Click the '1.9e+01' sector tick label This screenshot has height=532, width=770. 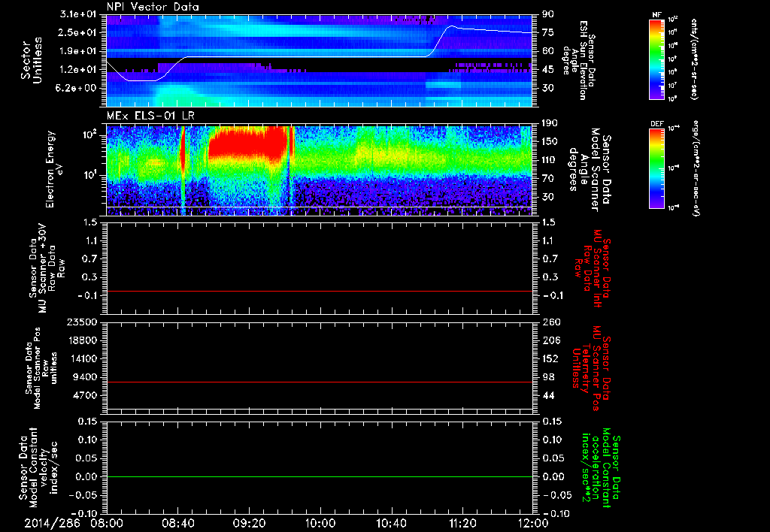pos(78,51)
